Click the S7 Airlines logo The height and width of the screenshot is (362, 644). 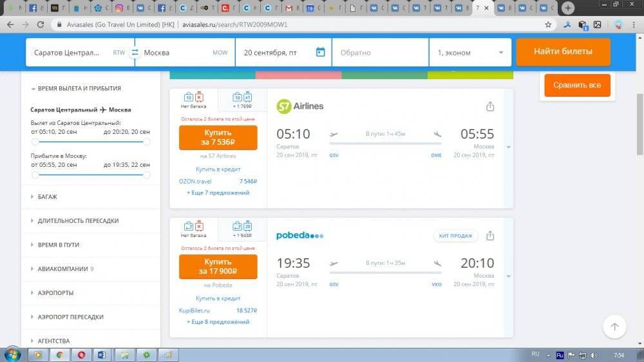pyautogui.click(x=300, y=106)
